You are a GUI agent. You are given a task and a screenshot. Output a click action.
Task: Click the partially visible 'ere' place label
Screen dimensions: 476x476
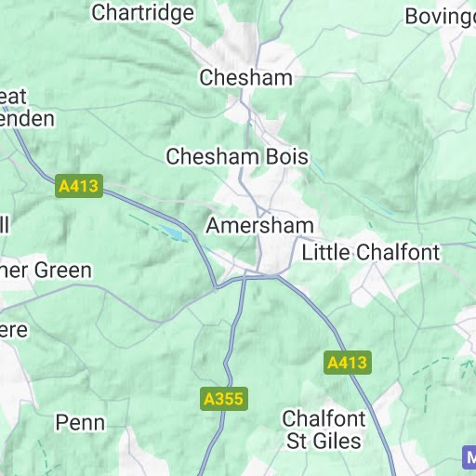[x=14, y=330]
